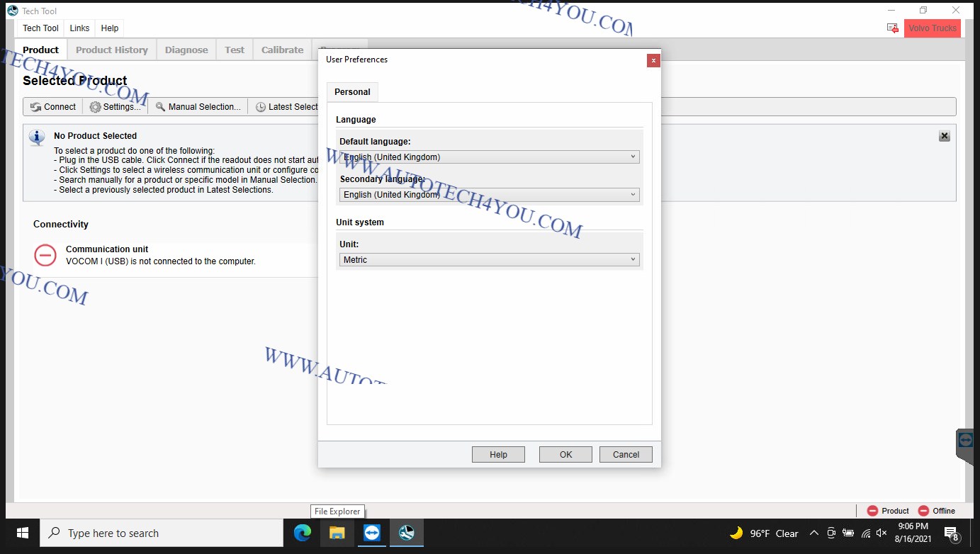Click the Help button in User Preferences
980x554 pixels.
tap(498, 455)
